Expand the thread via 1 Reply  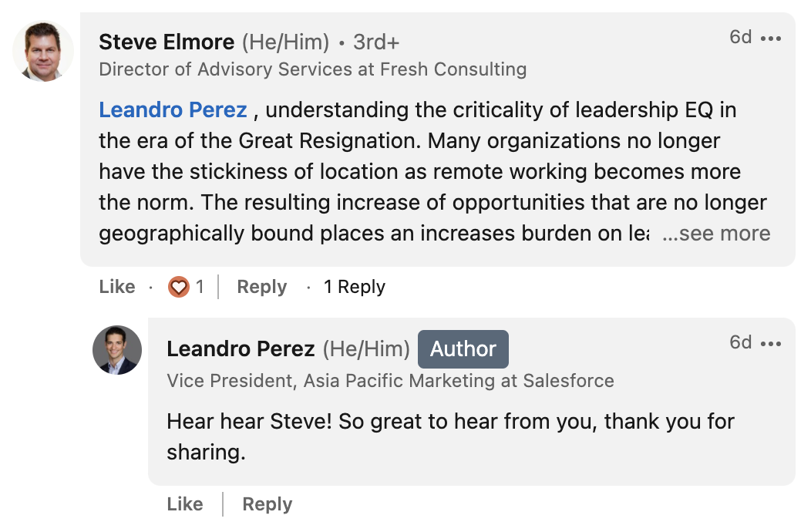tap(355, 286)
